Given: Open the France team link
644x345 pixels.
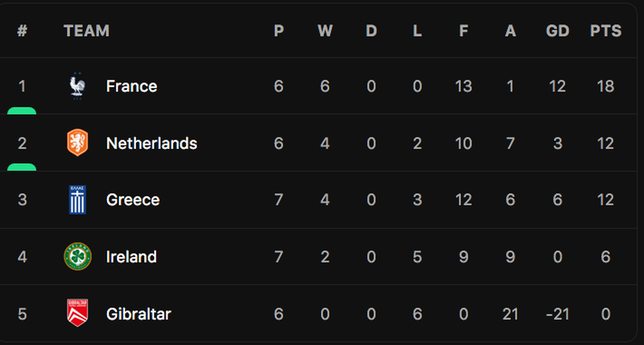Looking at the screenshot, I should click(x=131, y=86).
